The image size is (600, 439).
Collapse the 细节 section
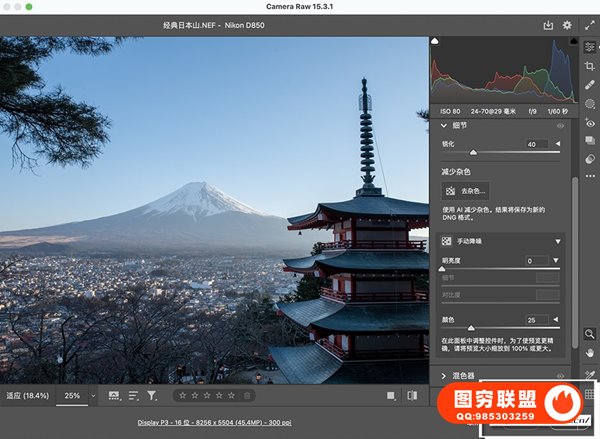(x=443, y=126)
